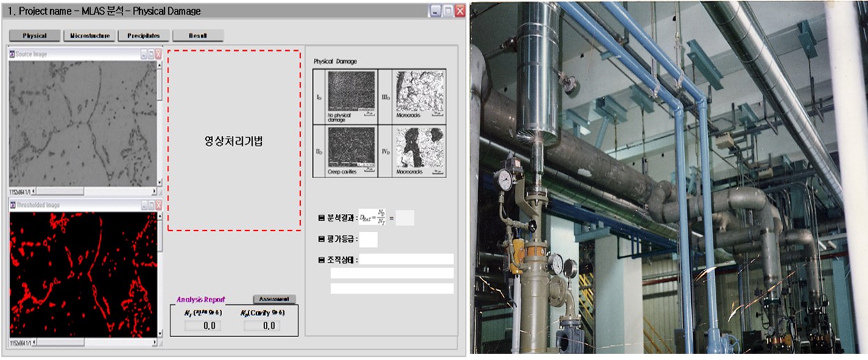Image resolution: width=868 pixels, height=360 pixels.
Task: Click the Thresholded Image title text
Action: (38, 205)
